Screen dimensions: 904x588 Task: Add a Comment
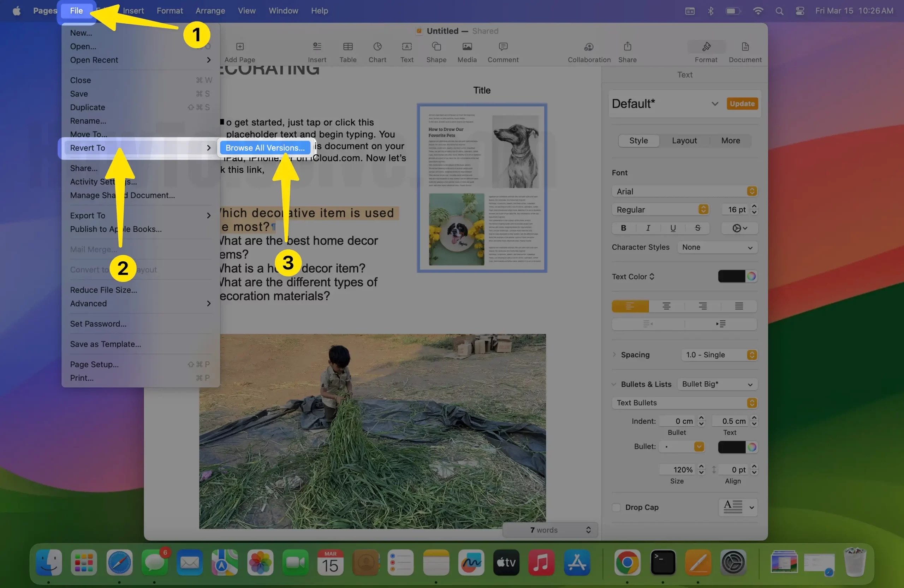click(502, 51)
